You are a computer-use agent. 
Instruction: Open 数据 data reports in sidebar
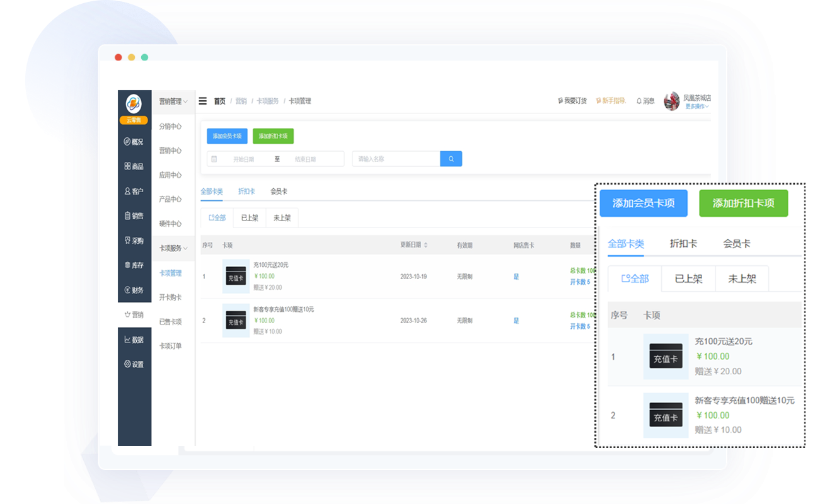coord(134,340)
